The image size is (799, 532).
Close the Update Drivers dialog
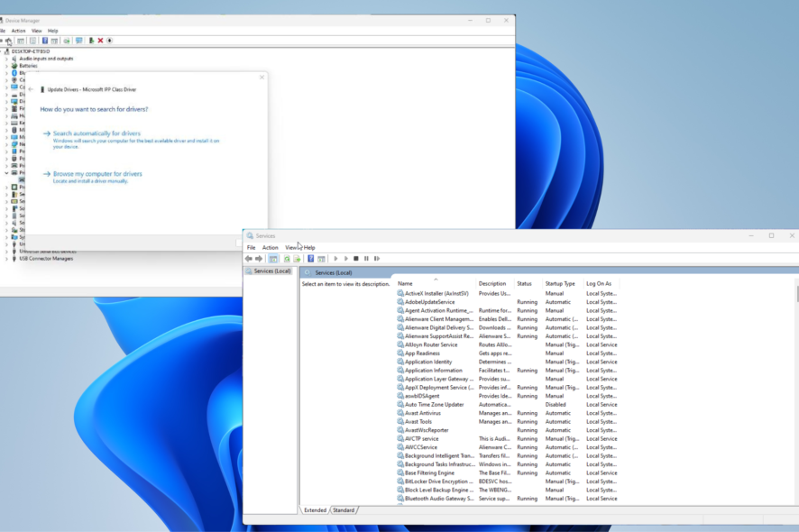pos(262,78)
